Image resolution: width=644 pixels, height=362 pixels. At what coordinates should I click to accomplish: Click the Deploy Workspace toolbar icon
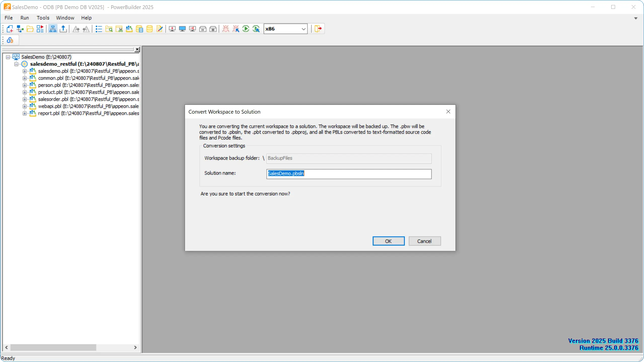coord(193,29)
